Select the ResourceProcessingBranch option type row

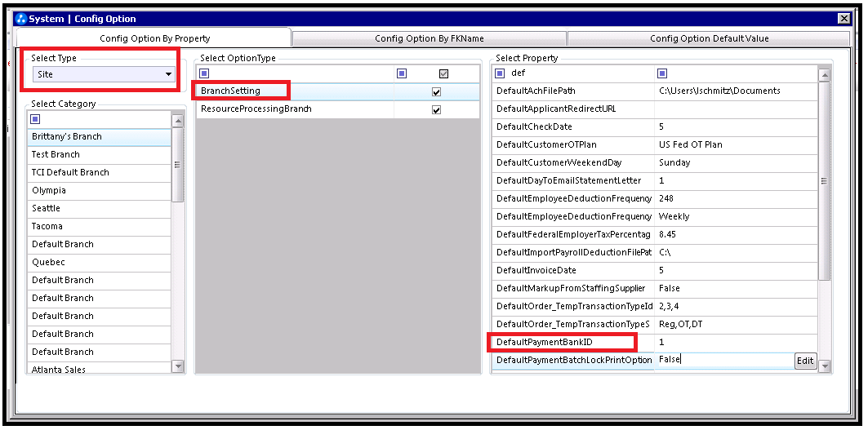(338, 109)
